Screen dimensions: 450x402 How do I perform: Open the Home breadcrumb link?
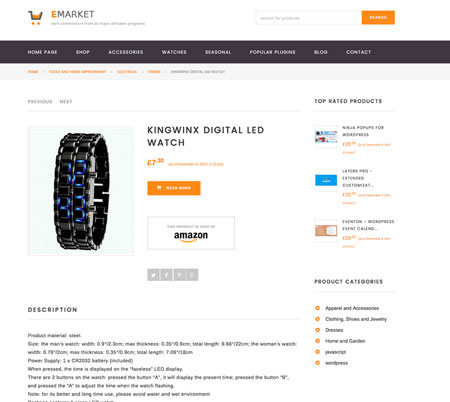click(33, 72)
